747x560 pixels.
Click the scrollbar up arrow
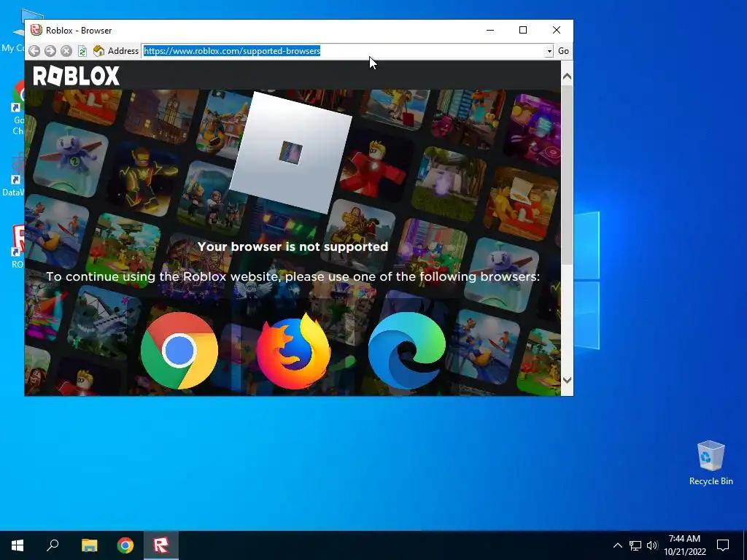pos(567,76)
